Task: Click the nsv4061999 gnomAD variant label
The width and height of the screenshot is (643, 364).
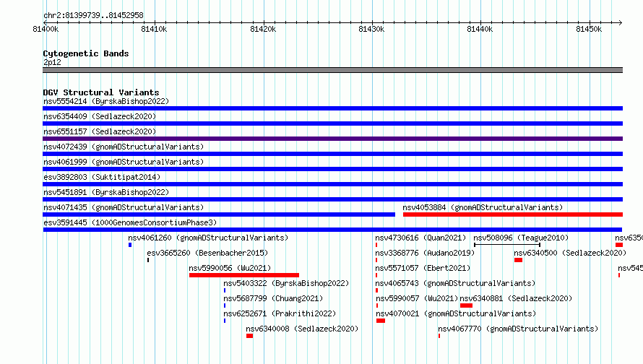Action: tap(124, 162)
